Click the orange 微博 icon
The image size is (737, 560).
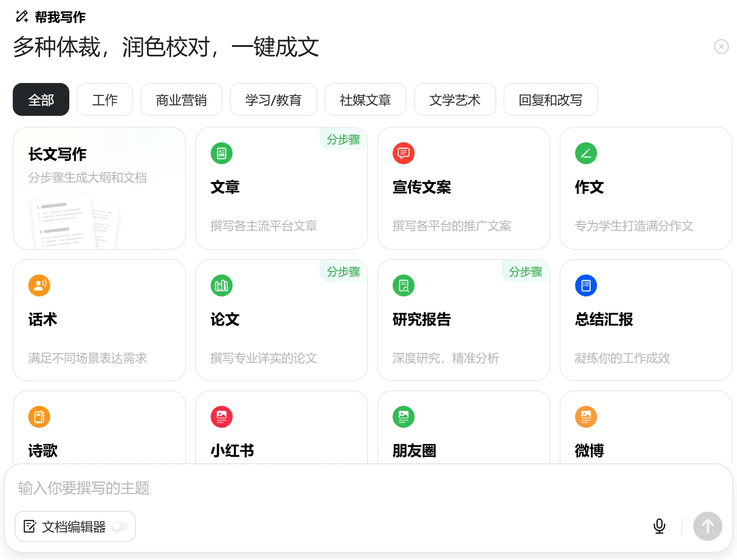point(586,417)
